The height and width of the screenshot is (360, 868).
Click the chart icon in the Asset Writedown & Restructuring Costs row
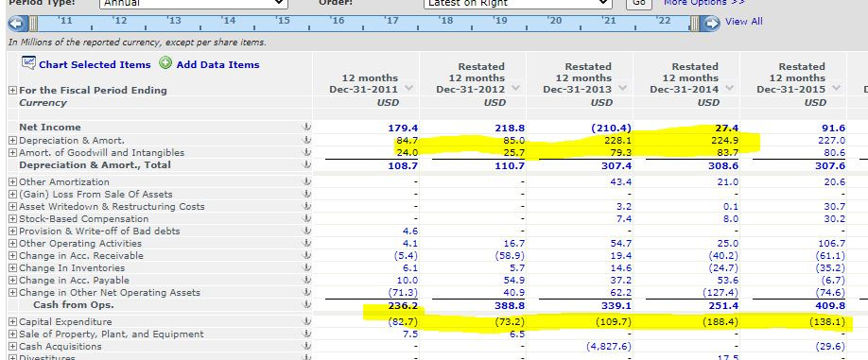pos(305,206)
